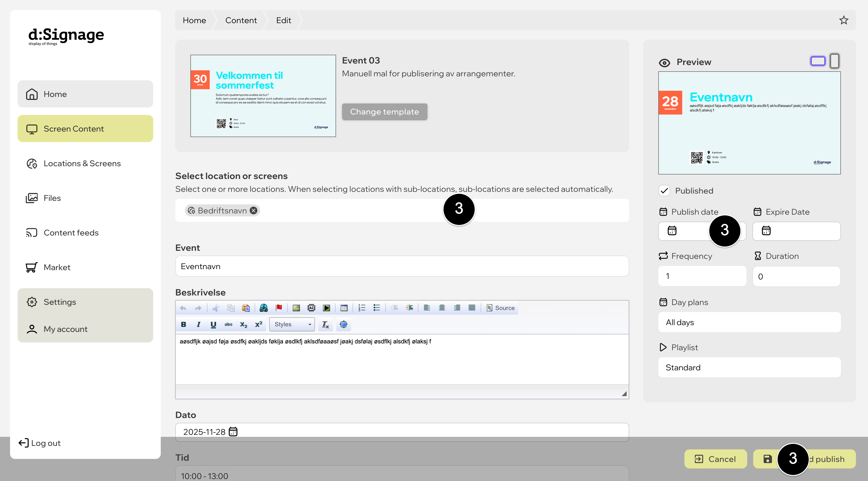This screenshot has height=481, width=868.
Task: Click the Duration input showing 0
Action: coord(796,276)
